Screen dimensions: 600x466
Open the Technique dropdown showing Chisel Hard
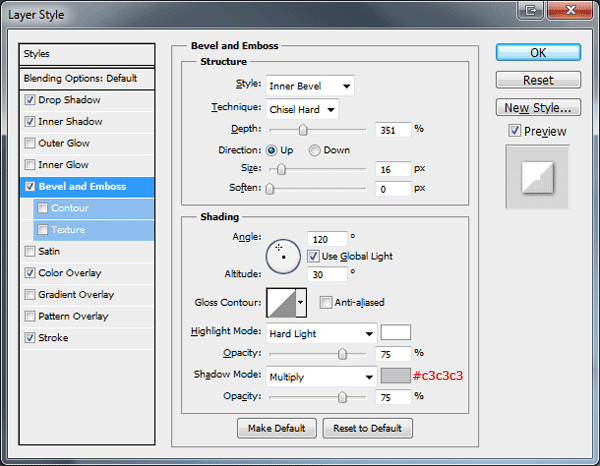click(302, 109)
